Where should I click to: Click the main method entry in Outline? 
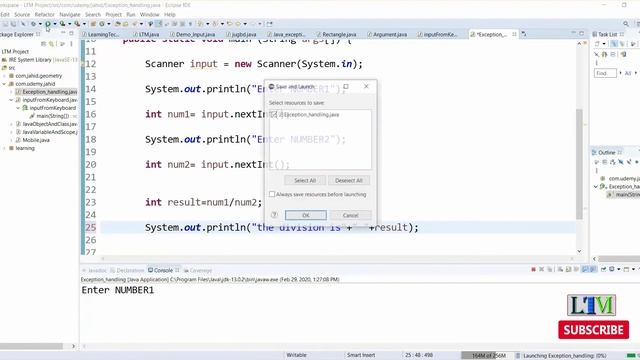pos(624,195)
